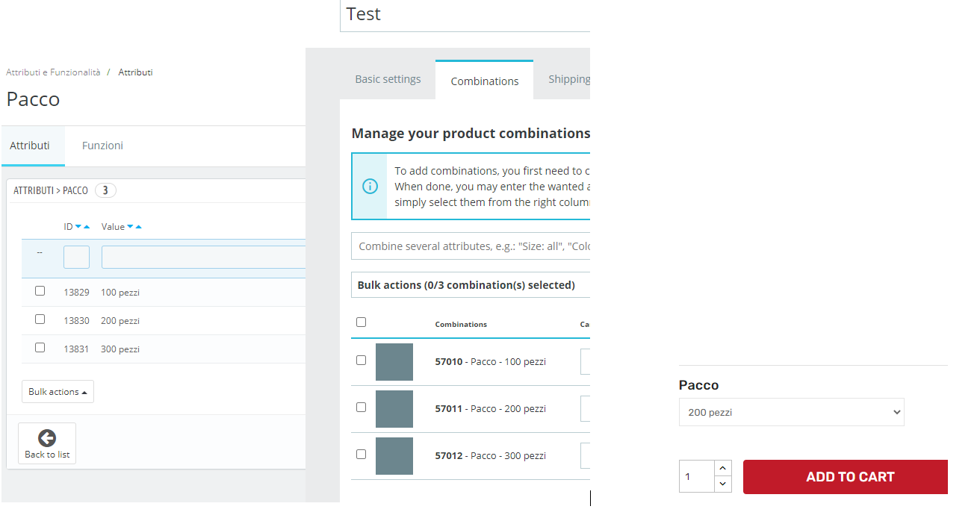980x521 pixels.
Task: Tick the checkbox for ID 13831
Action: (40, 348)
